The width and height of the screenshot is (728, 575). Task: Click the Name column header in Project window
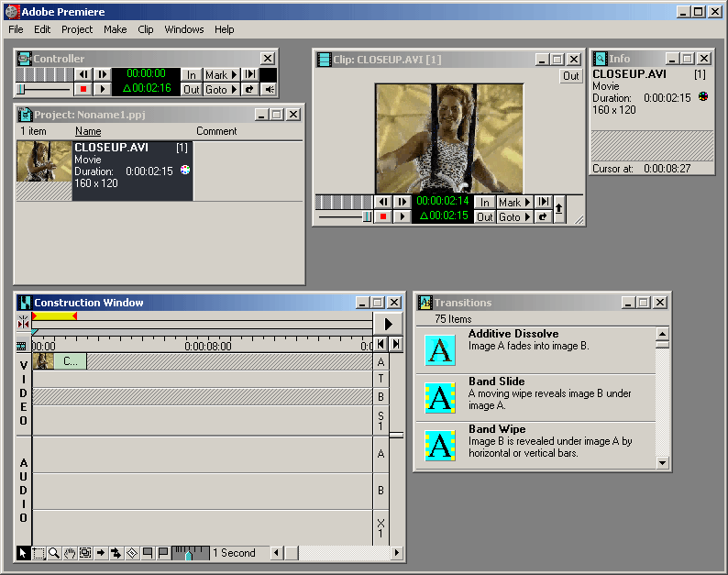pyautogui.click(x=88, y=131)
